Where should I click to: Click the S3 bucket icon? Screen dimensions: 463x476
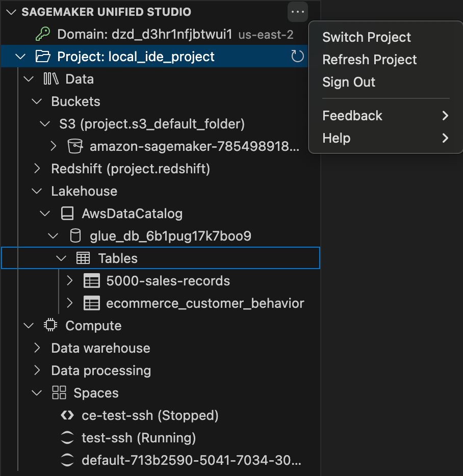point(75,146)
